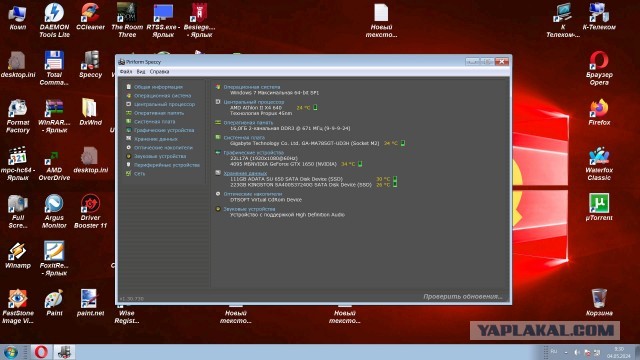The width and height of the screenshot is (640, 360).
Task: Click the Ru language indicator in tray
Action: coord(553,351)
